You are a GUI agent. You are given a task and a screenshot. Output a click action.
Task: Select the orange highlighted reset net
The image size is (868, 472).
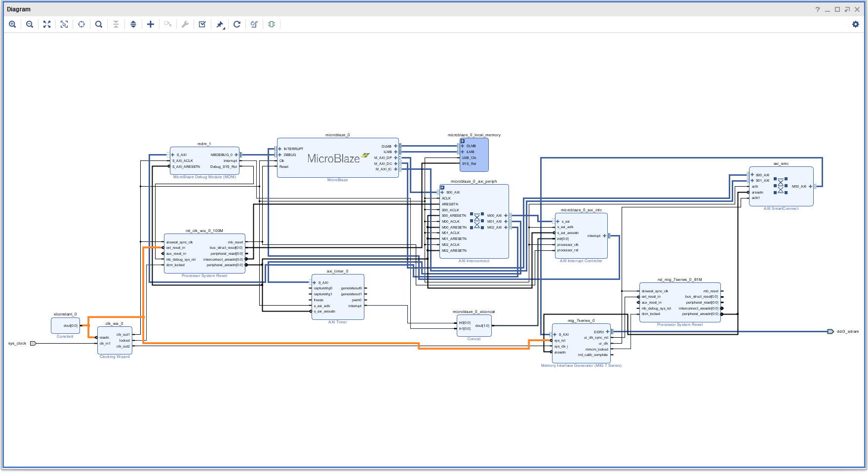(x=296, y=343)
